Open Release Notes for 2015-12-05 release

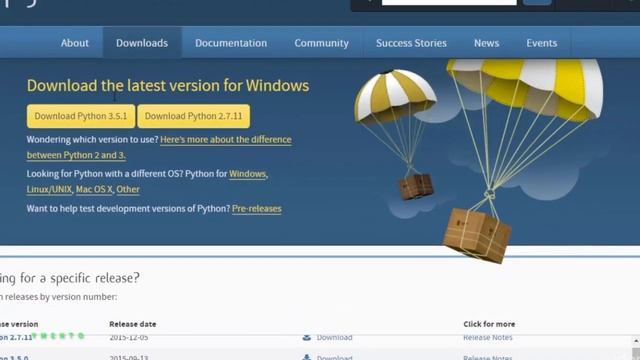point(488,338)
